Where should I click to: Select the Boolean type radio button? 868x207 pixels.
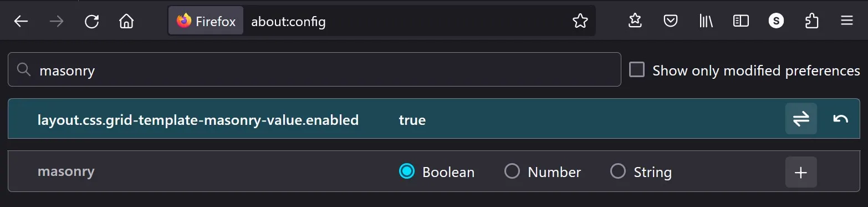(x=407, y=171)
